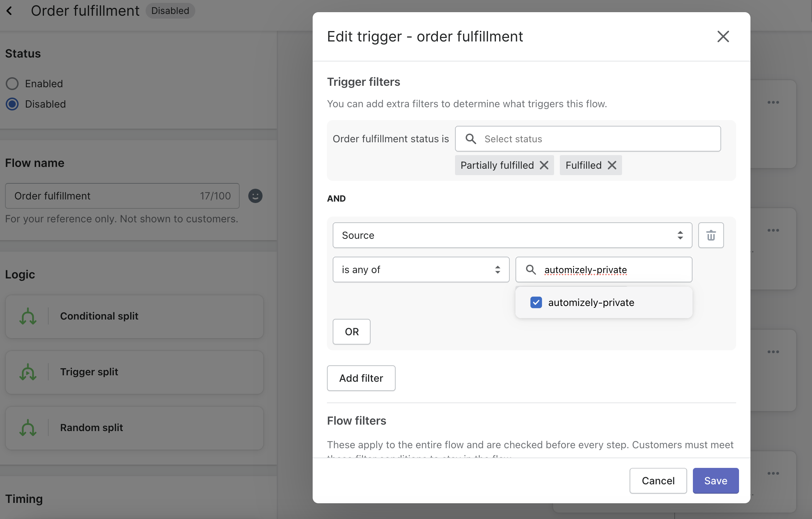The height and width of the screenshot is (519, 812).
Task: Click the back arrow beside Order fulfillment
Action: (x=10, y=11)
